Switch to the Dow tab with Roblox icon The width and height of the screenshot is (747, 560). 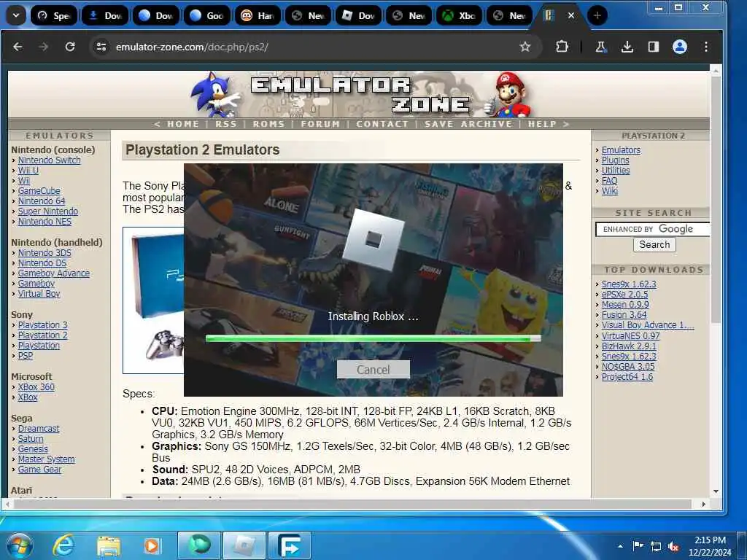[358, 16]
